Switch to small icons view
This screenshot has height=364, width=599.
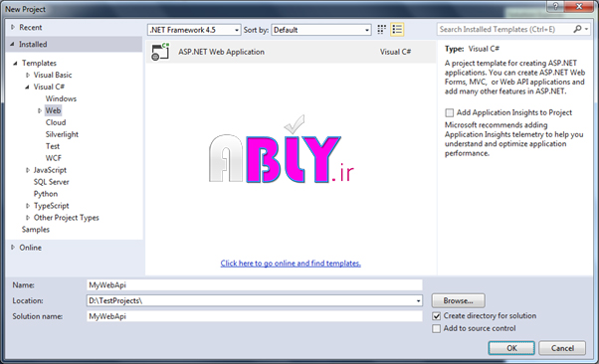point(381,30)
